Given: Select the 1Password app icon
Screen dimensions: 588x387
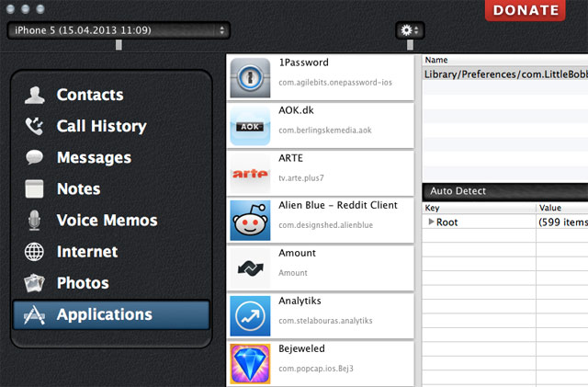Looking at the screenshot, I should [250, 78].
